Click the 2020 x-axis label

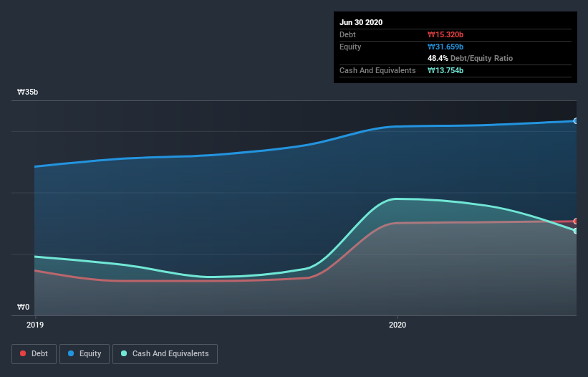pyautogui.click(x=397, y=325)
